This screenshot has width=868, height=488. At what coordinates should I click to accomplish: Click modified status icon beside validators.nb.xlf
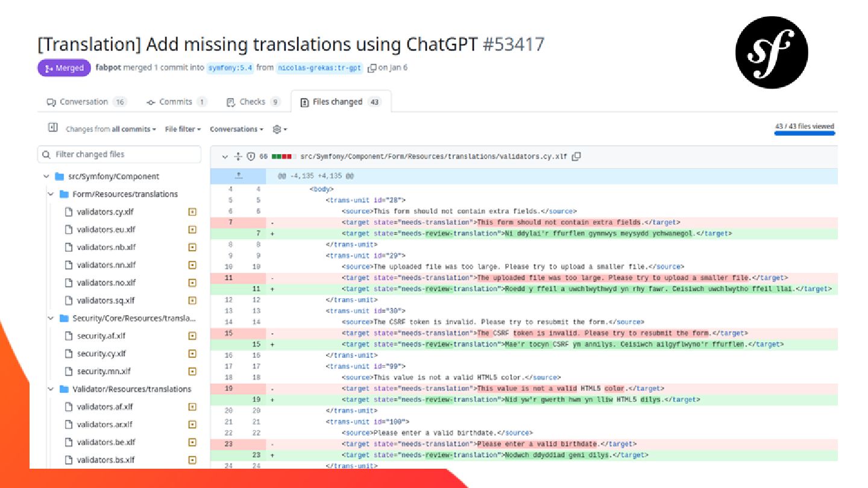tap(192, 247)
